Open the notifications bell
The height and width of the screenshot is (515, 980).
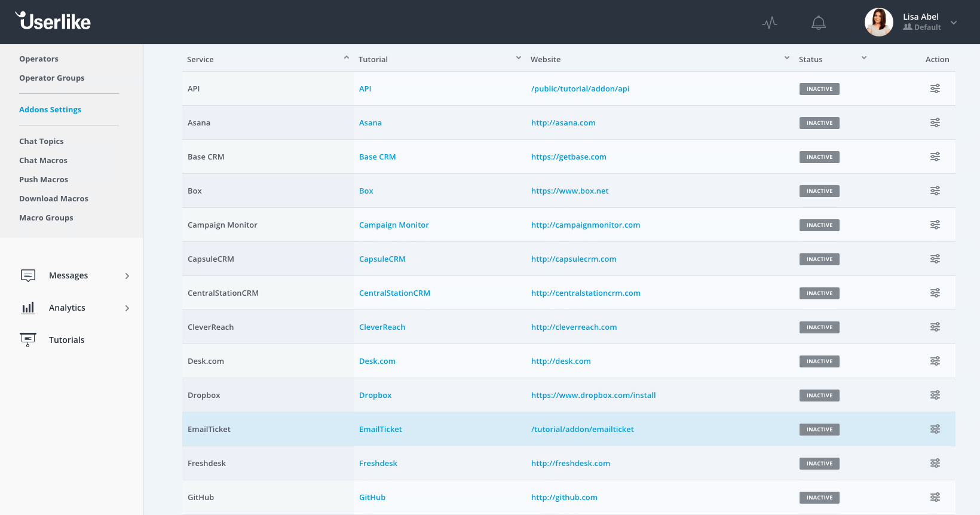pos(819,23)
